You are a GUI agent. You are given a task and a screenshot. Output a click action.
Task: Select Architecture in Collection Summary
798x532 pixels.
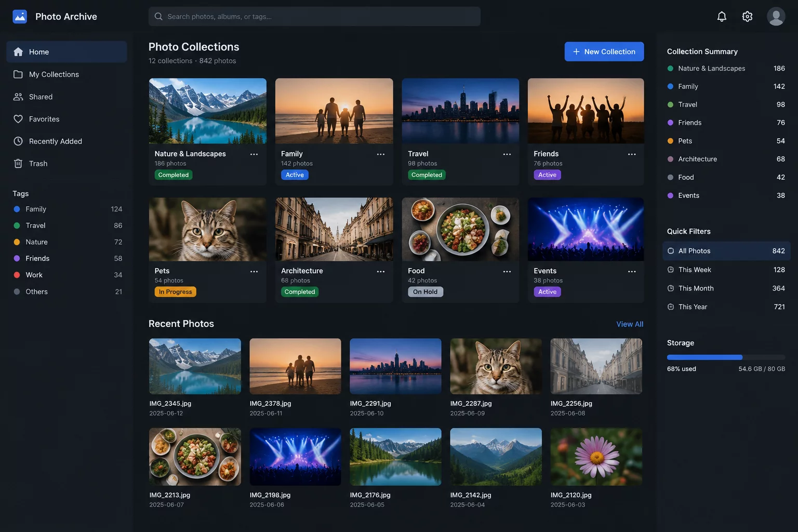(726, 159)
